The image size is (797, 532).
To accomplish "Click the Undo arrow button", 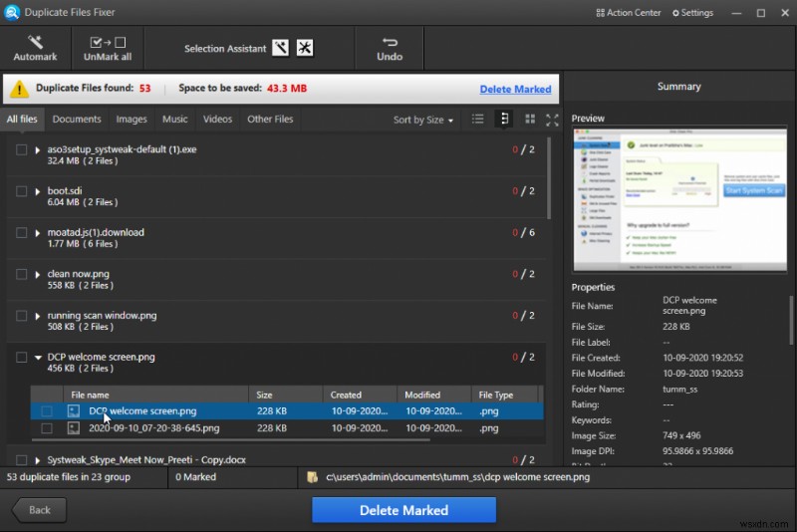I will (x=390, y=49).
